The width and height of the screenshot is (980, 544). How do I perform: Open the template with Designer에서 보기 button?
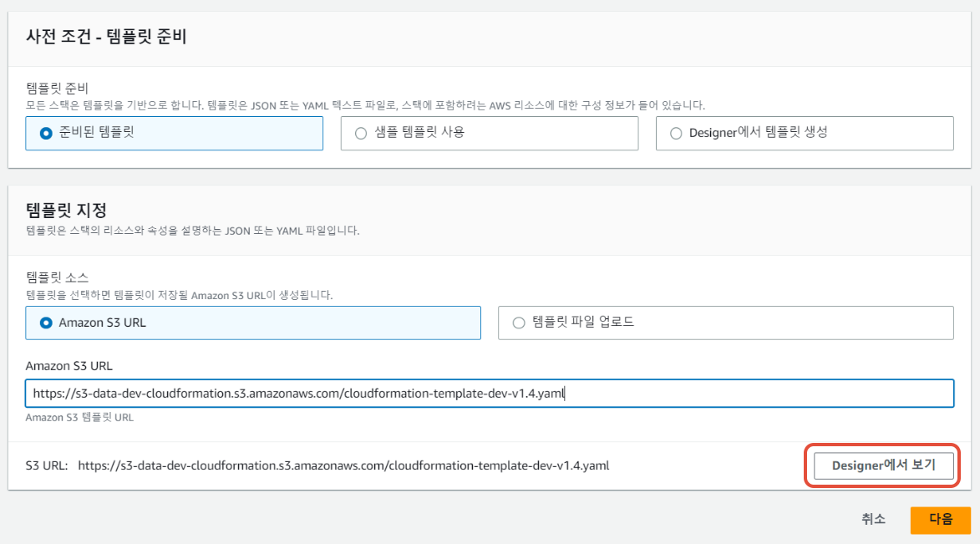pos(883,465)
